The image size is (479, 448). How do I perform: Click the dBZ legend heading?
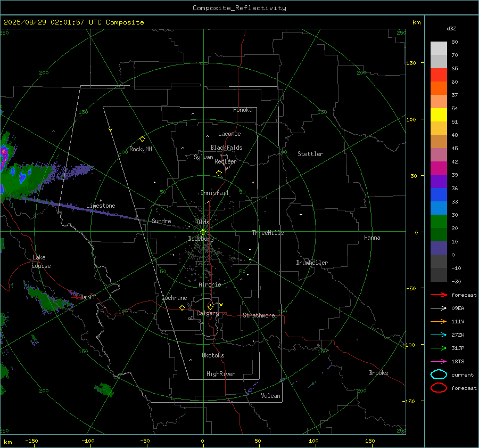coord(451,28)
